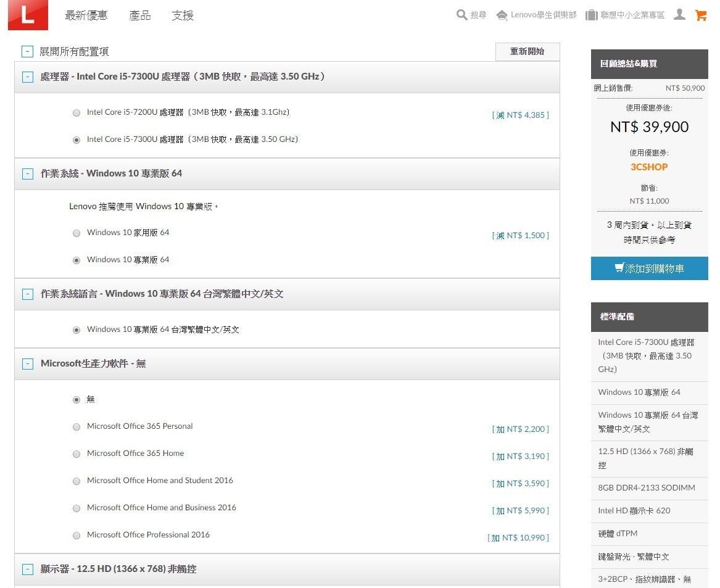This screenshot has width=720, height=588.
Task: Click savings amount NT$ 11,000
Action: pos(649,201)
